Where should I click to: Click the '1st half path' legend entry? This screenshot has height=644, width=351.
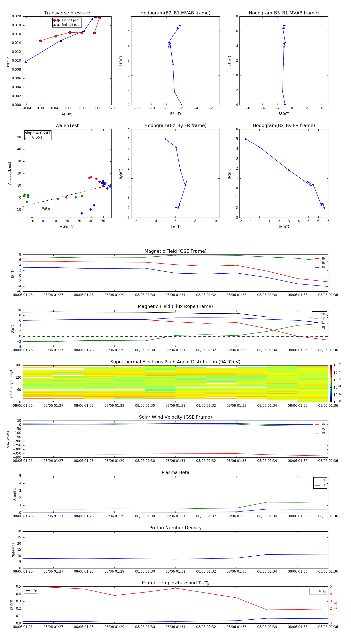66,20
